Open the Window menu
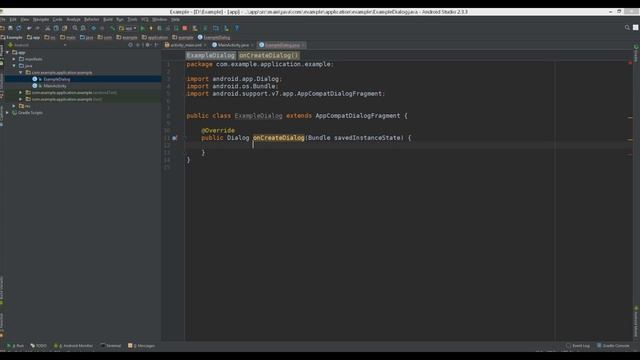Image resolution: width=640 pixels, height=360 pixels. (160, 20)
